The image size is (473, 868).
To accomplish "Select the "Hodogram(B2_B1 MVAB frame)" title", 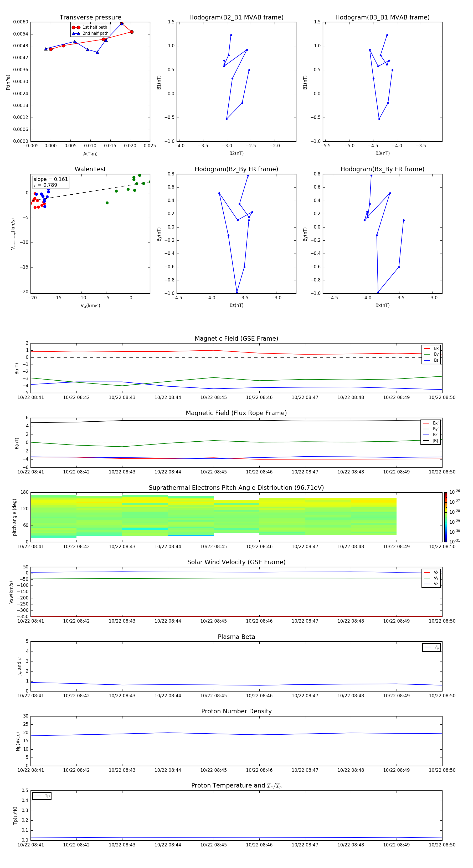I will pyautogui.click(x=236, y=18).
